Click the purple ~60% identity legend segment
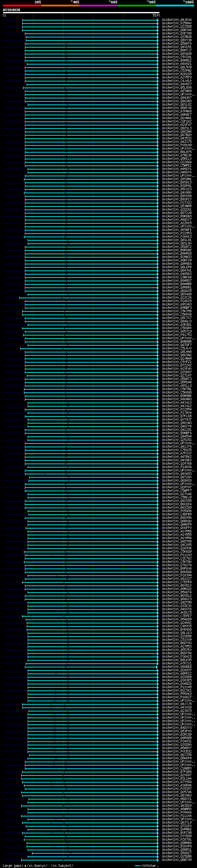Screen dimensions: 197x868 [99, 6]
